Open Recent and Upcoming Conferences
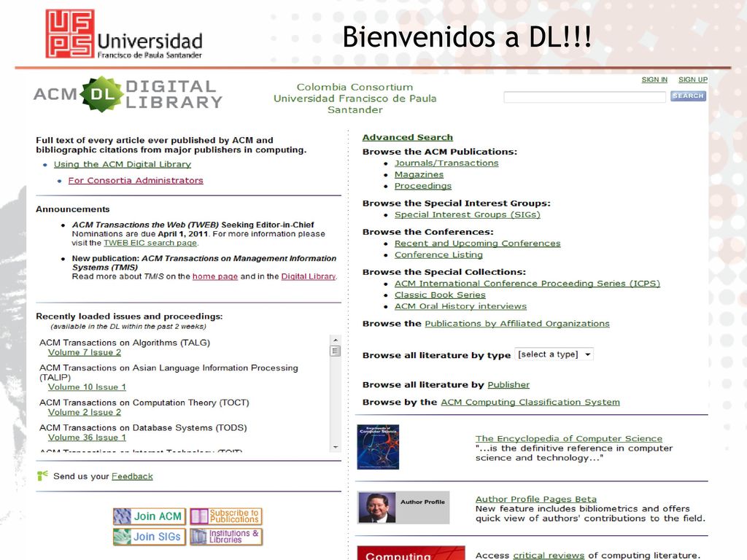 [x=477, y=243]
